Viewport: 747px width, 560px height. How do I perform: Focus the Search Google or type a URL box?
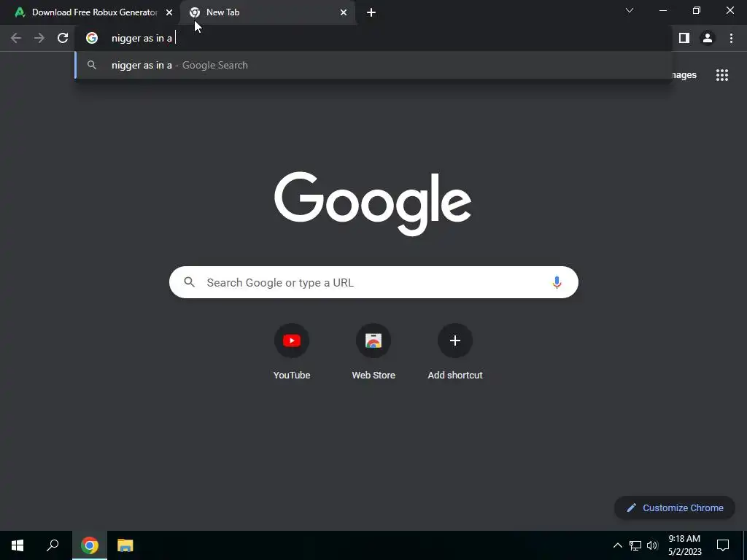point(373,282)
